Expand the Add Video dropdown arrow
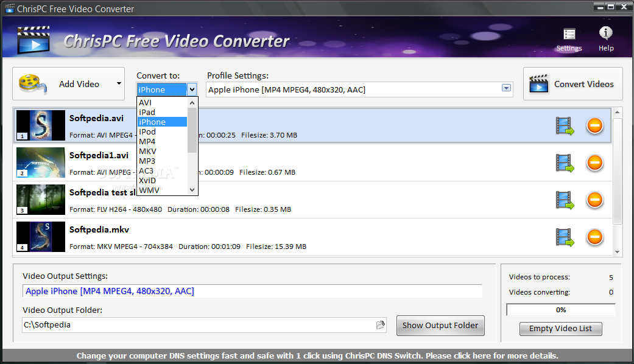 119,83
